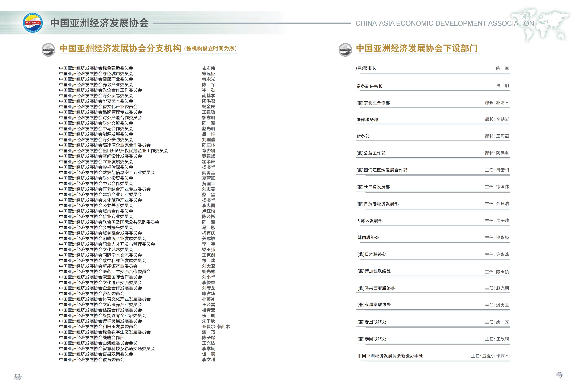Screen dimensions: 578x392
Task: Click page number 09
Action: point(17,376)
